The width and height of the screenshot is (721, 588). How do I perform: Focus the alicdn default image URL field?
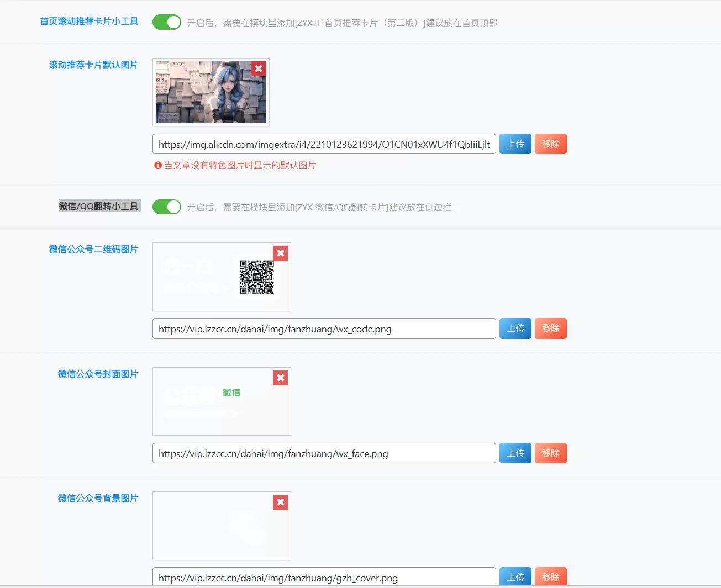[x=324, y=144]
